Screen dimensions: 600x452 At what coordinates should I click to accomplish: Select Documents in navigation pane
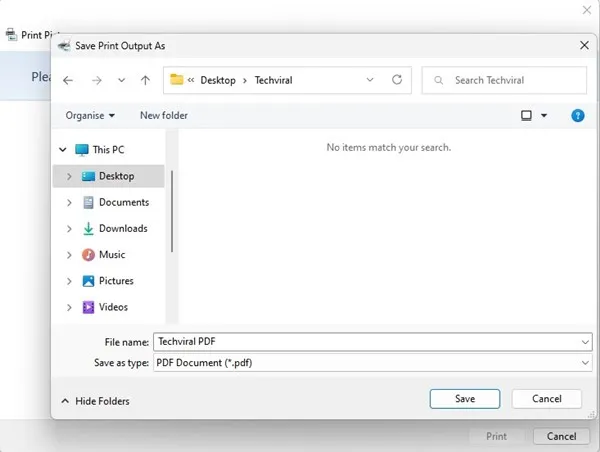coord(124,202)
